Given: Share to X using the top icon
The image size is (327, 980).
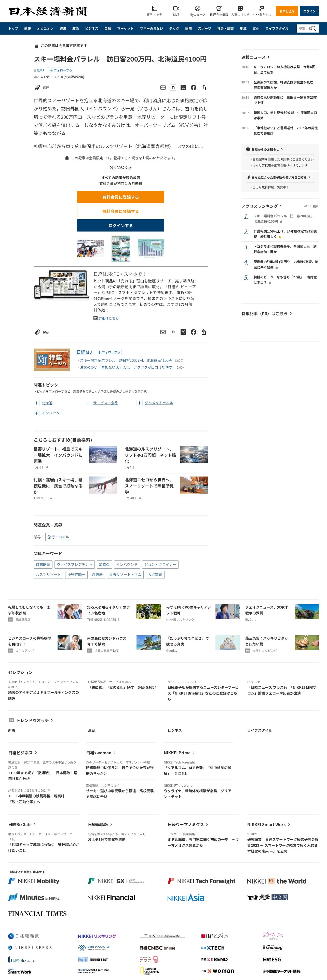Looking at the screenshot, I should [x=183, y=88].
